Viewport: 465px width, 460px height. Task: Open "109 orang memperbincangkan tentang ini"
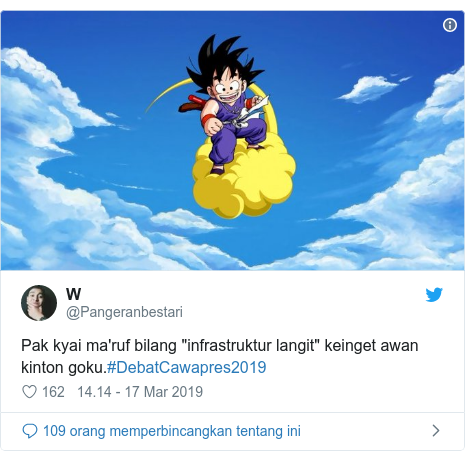pos(172,431)
